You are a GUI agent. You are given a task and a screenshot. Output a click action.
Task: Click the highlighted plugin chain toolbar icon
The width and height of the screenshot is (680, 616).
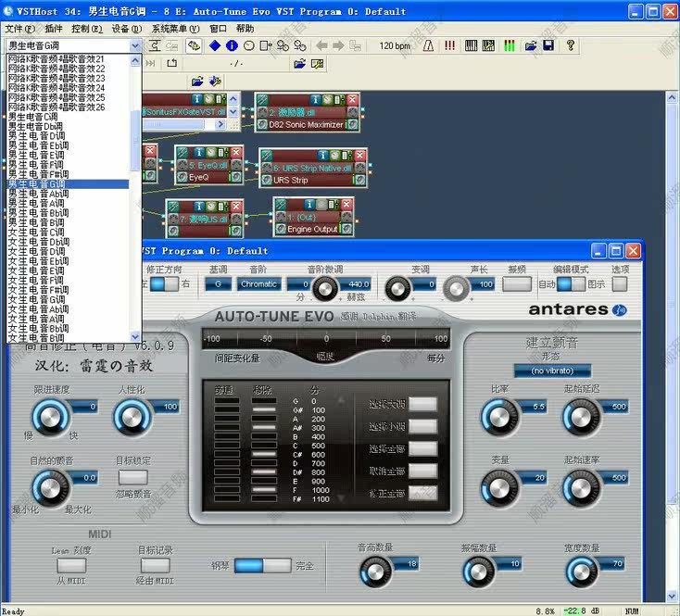click(194, 45)
